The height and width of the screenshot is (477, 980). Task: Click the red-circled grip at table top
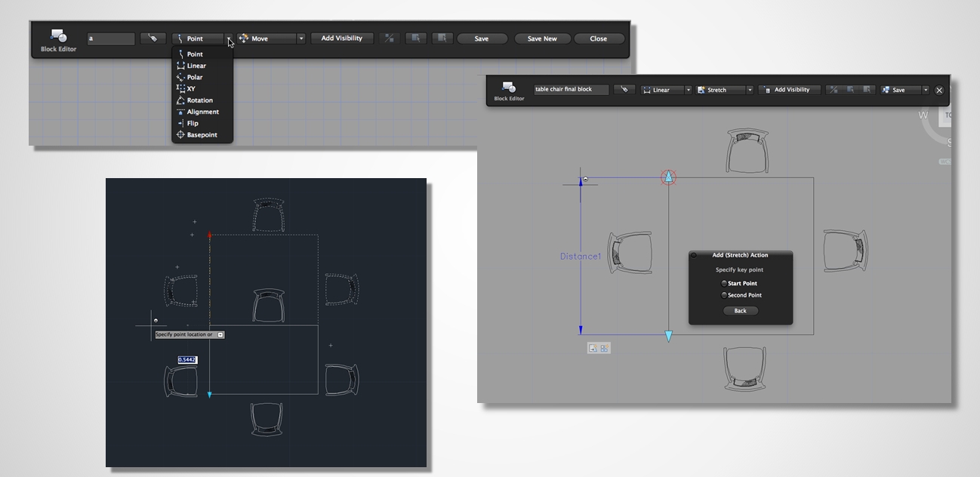click(668, 177)
